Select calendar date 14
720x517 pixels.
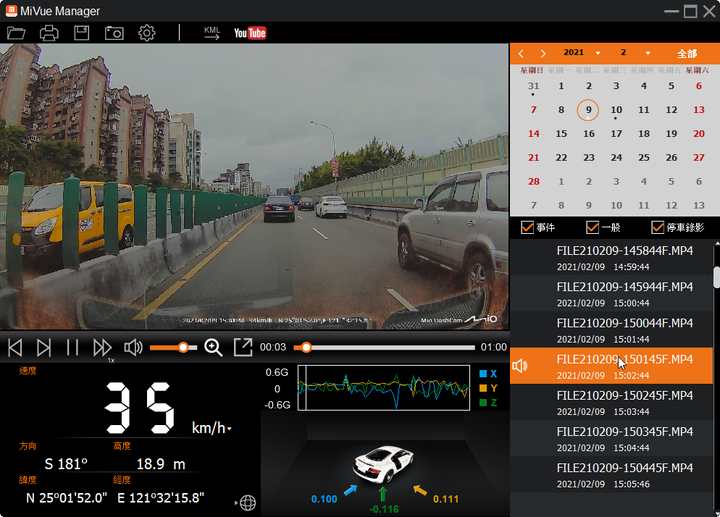[533, 134]
